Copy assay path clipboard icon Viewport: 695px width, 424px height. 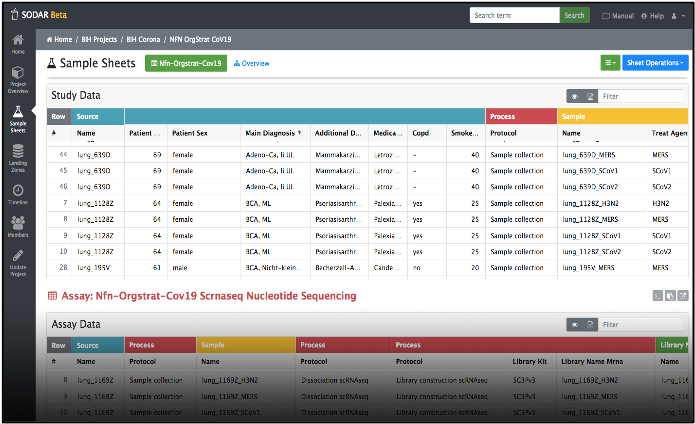pos(670,296)
